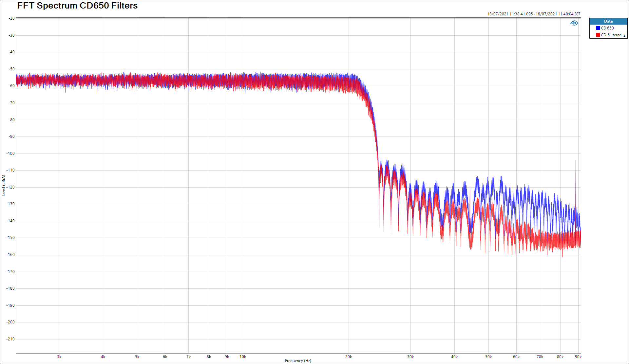Click the -160 tick on level axis

click(x=11, y=255)
